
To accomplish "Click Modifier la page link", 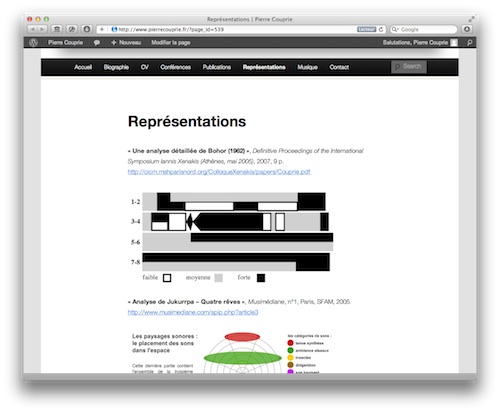I will click(x=171, y=43).
